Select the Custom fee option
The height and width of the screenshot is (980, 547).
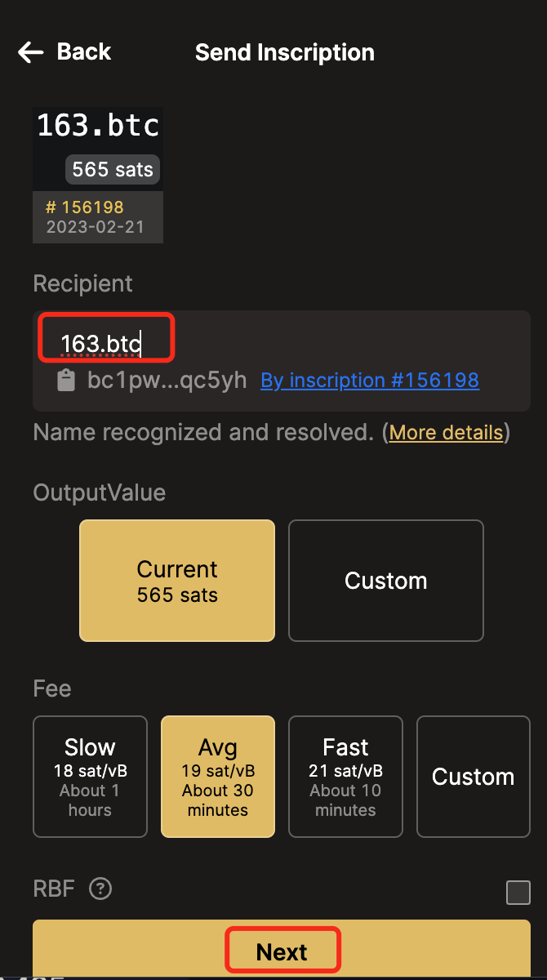point(474,777)
